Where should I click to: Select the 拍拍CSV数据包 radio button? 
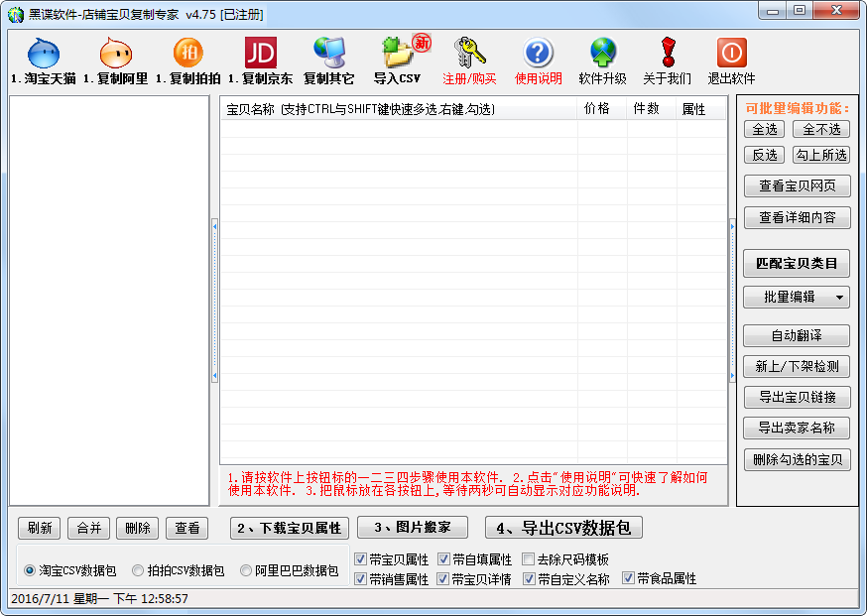(x=138, y=570)
